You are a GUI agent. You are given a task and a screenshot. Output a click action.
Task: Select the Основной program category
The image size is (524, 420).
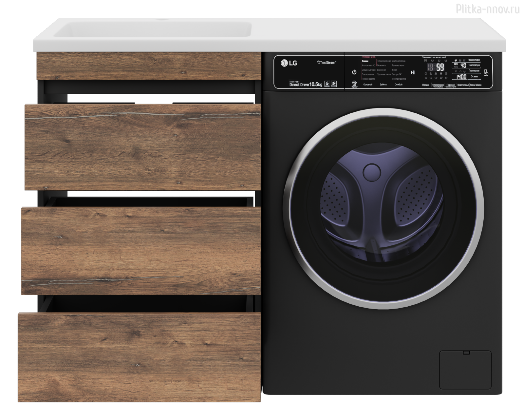pyautogui.click(x=368, y=85)
